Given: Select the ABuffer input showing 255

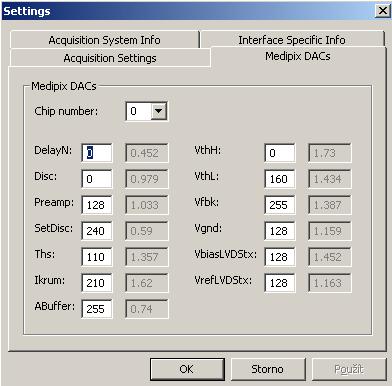Looking at the screenshot, I should pyautogui.click(x=97, y=309).
